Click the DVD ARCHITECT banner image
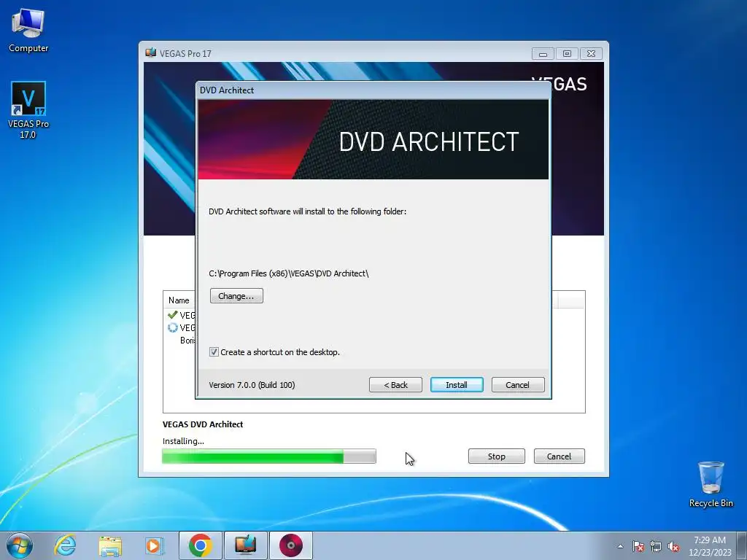 point(373,139)
